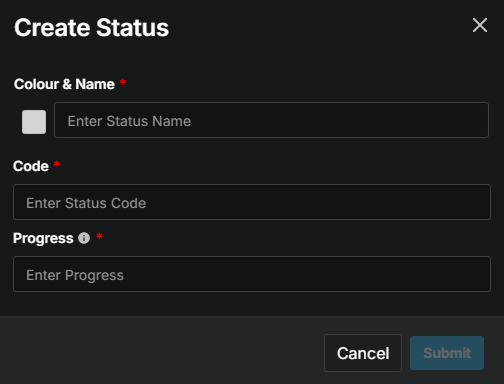Click into the Enter Status Code field

[252, 202]
